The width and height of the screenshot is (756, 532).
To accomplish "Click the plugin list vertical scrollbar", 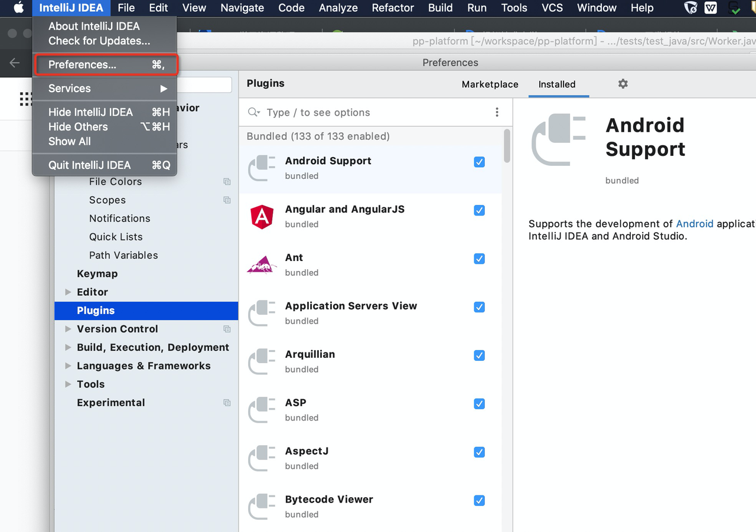I will click(x=507, y=146).
